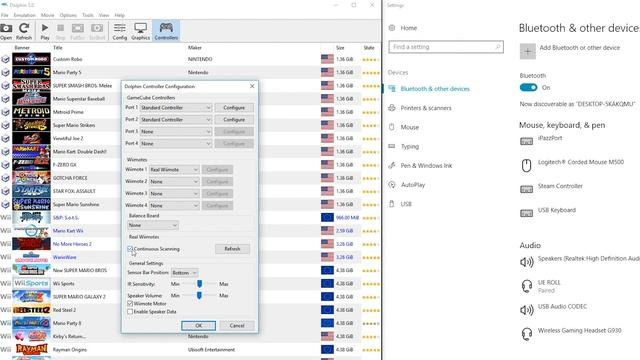The width and height of the screenshot is (640, 360).
Task: Open the Wiimote 3 source dropdown
Action: (174, 193)
